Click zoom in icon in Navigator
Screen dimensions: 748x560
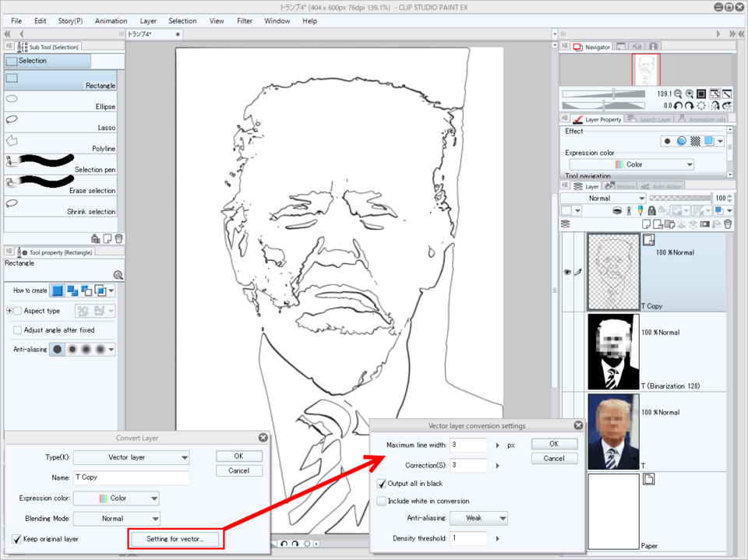pyautogui.click(x=690, y=94)
